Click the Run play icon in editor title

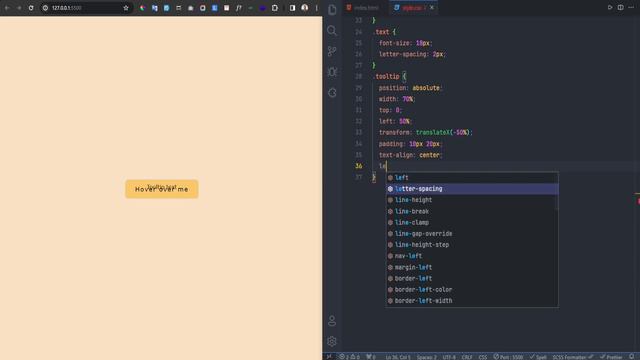click(x=610, y=7)
